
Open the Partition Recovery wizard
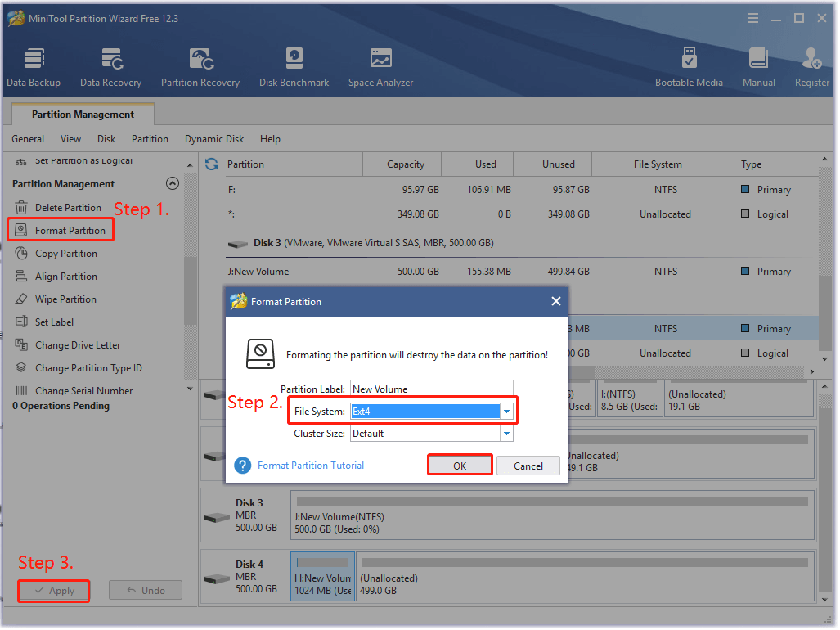(200, 67)
